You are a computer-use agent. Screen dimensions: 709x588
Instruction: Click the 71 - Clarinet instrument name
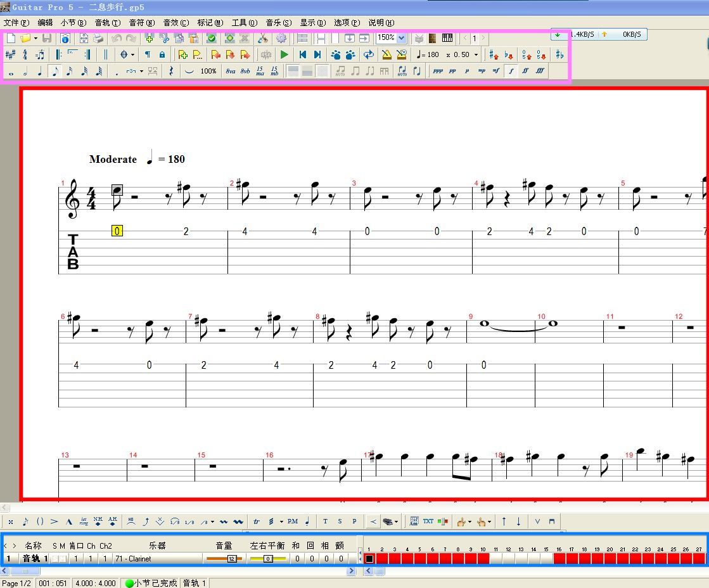coord(133,559)
